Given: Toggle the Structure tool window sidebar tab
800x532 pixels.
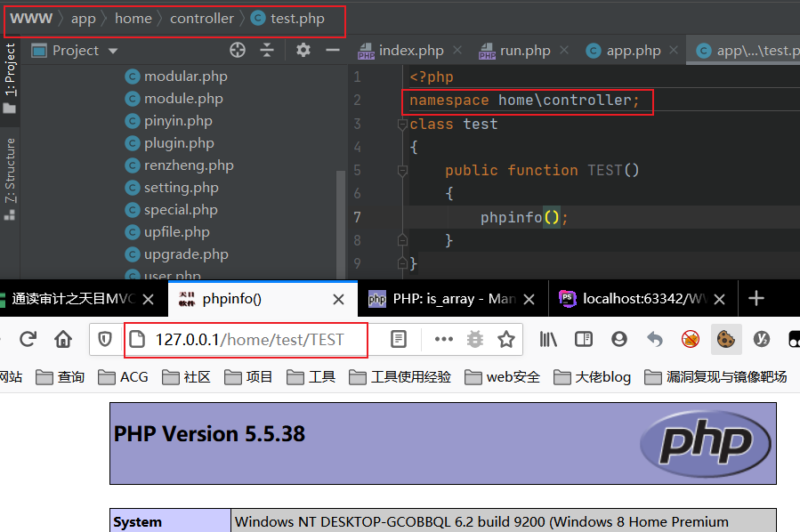Looking at the screenshot, I should 10,179.
